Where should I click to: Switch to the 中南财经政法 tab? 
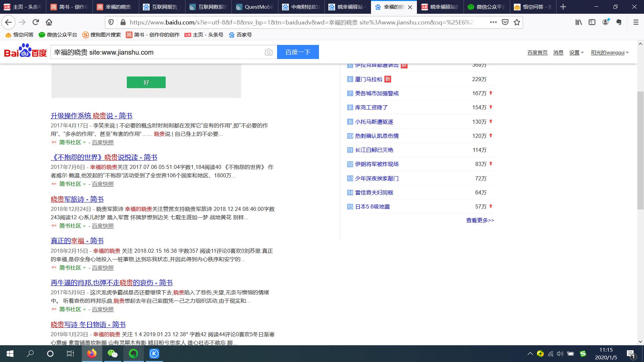pos(301,7)
